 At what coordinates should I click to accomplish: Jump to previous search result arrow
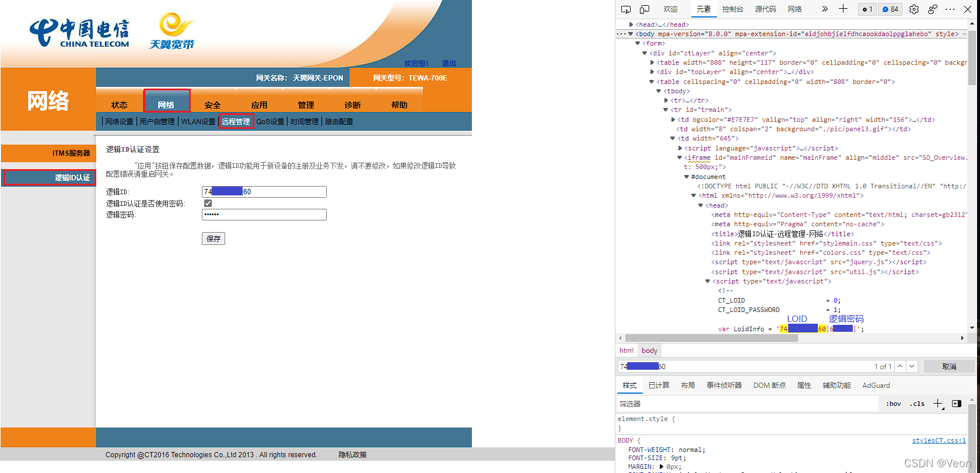[900, 366]
